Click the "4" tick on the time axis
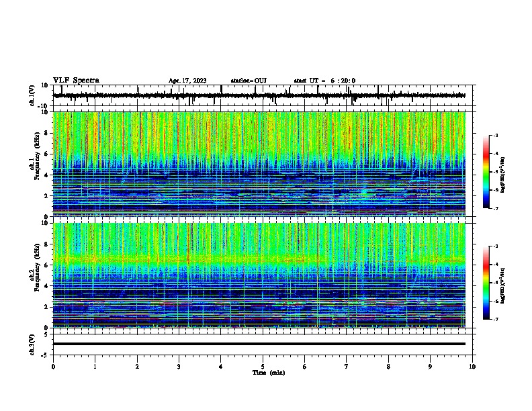The image size is (532, 411). [221, 367]
